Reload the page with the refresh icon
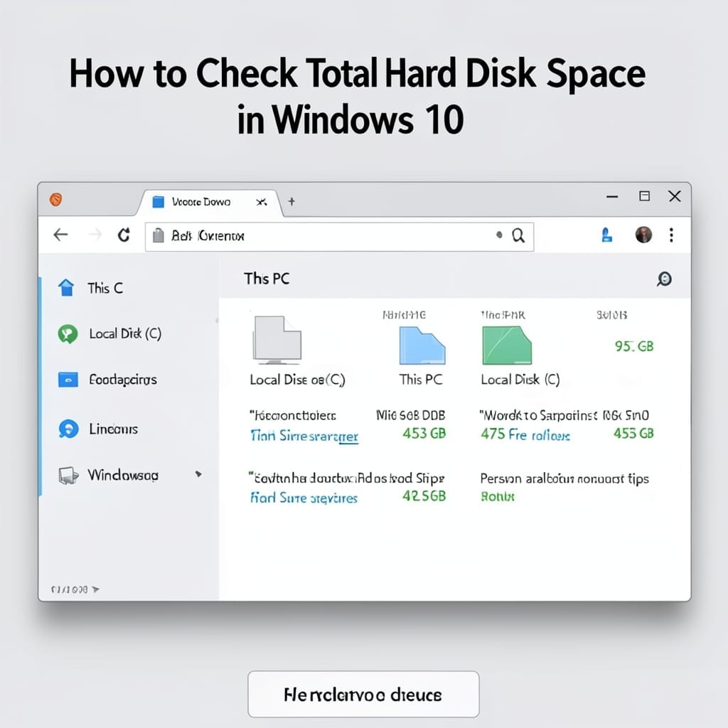 pyautogui.click(x=124, y=235)
